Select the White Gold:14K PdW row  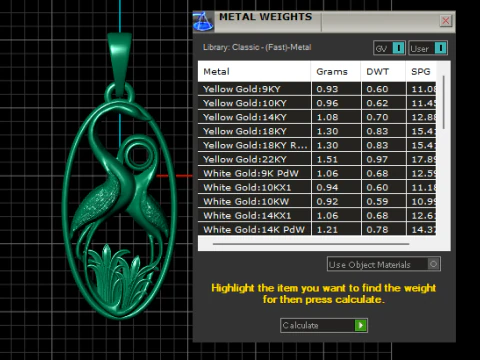pos(317,229)
